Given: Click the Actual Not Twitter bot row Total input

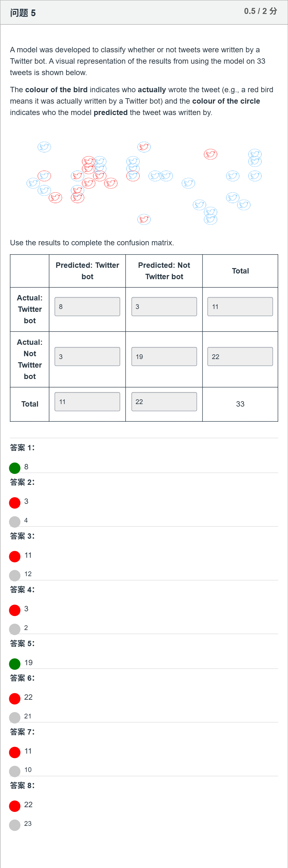Looking at the screenshot, I should (x=240, y=357).
